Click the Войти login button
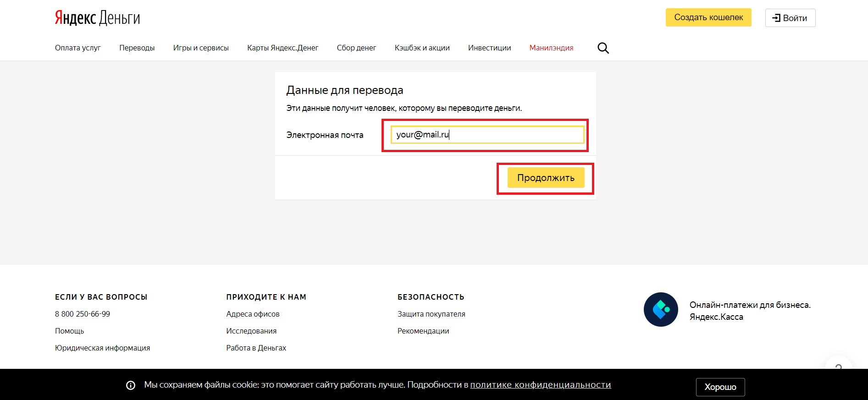The height and width of the screenshot is (400, 868). click(x=790, y=18)
